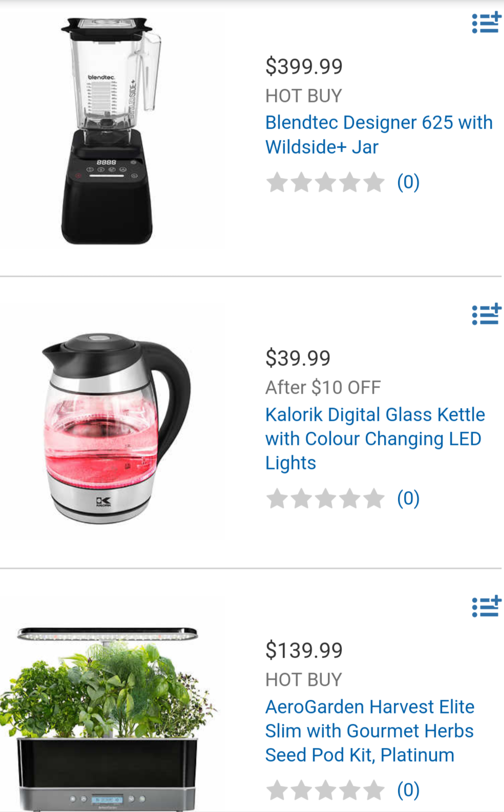
Task: Click the star rating for AeroGarden
Action: (325, 790)
